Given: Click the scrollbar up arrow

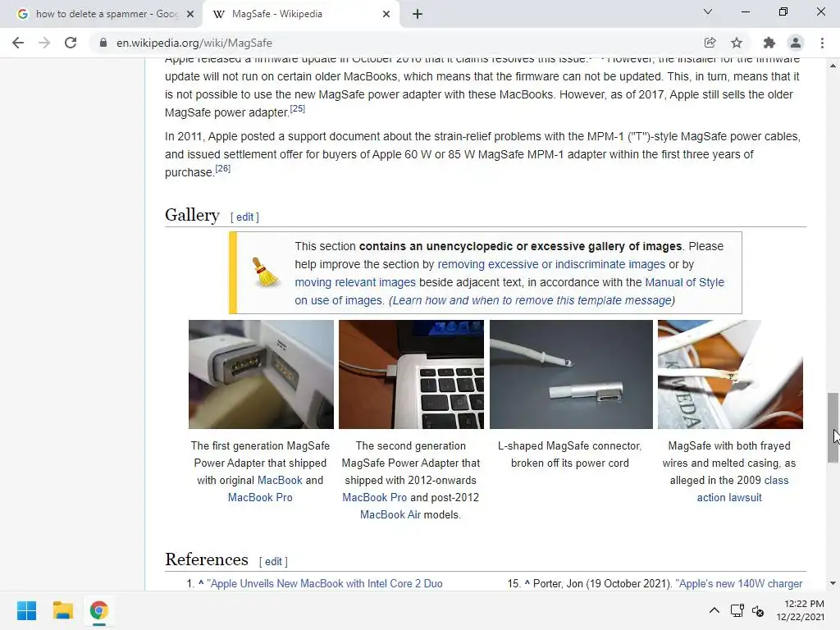Looking at the screenshot, I should pos(833,66).
